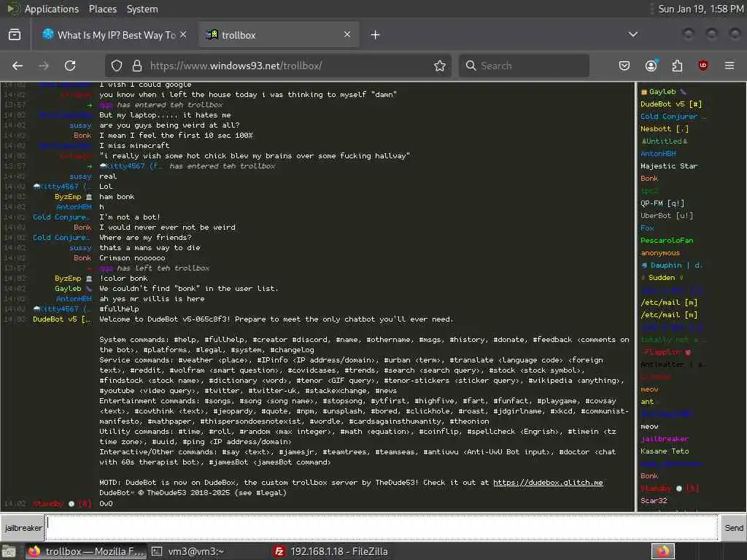
Task: Open the dudebox.glitch.me link
Action: click(x=548, y=483)
